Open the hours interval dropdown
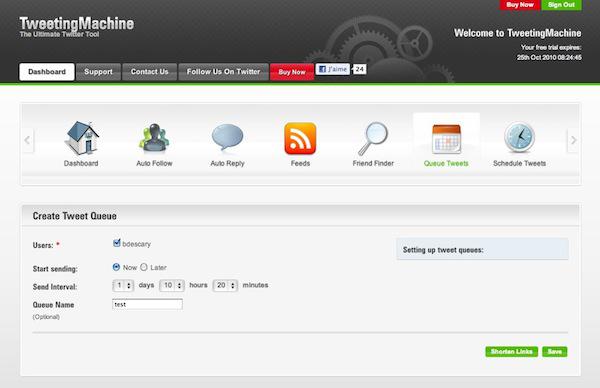 (172, 285)
